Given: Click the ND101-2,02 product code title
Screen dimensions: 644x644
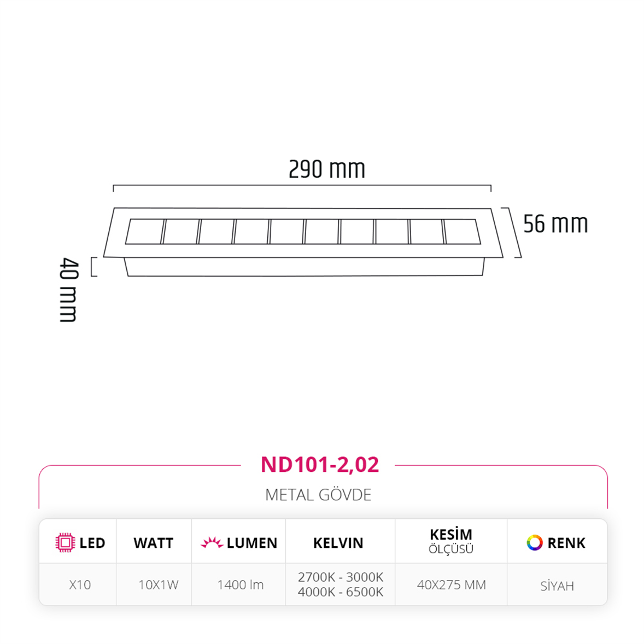Looking at the screenshot, I should pyautogui.click(x=319, y=465).
